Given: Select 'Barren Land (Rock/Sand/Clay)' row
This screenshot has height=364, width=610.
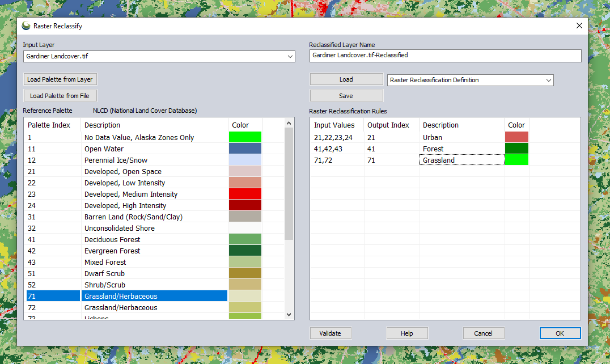Looking at the screenshot, I should coord(144,217).
